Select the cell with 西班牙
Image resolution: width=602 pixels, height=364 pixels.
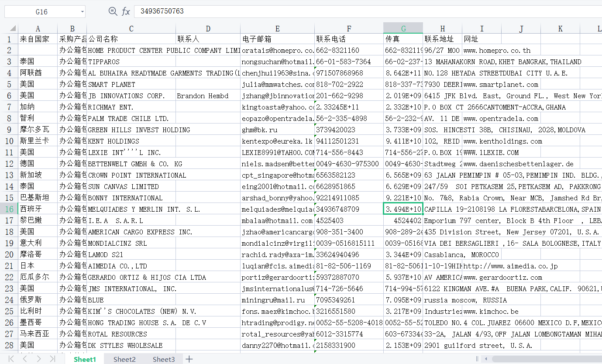tap(38, 209)
